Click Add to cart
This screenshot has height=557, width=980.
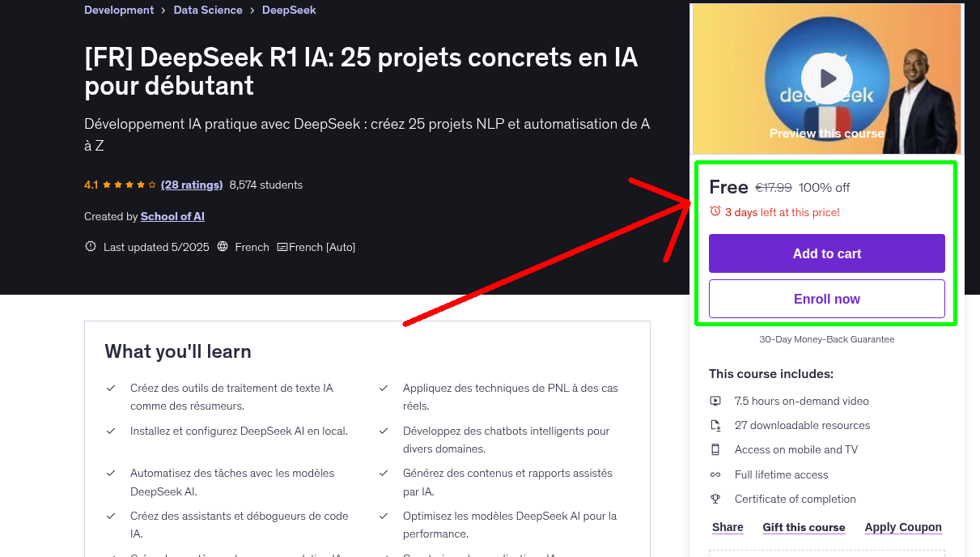pyautogui.click(x=826, y=253)
